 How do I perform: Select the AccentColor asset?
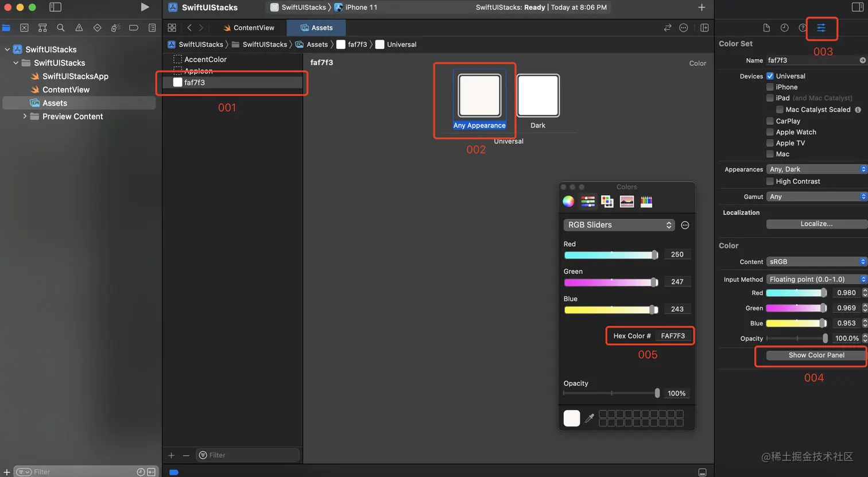[206, 59]
